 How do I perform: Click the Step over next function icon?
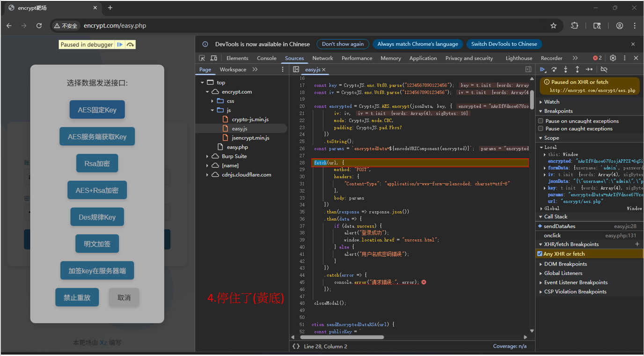pyautogui.click(x=554, y=69)
